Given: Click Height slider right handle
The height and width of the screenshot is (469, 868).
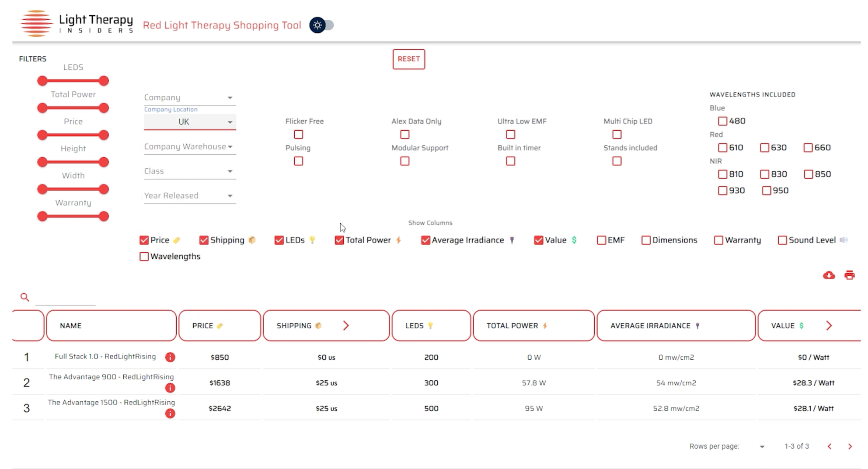Looking at the screenshot, I should [104, 162].
